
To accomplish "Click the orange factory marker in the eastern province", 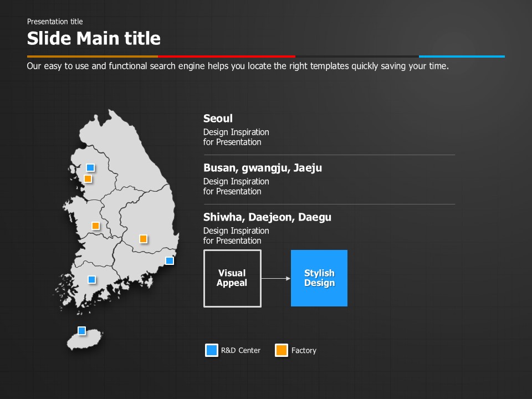I will [x=143, y=239].
